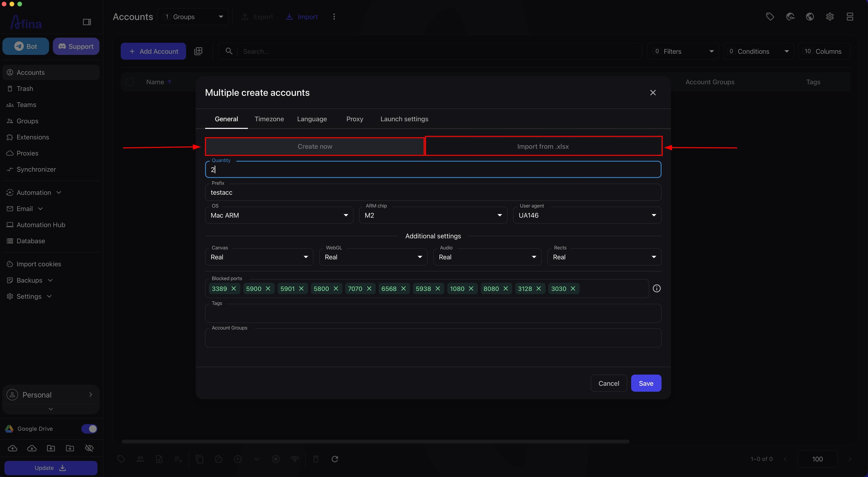The width and height of the screenshot is (868, 477).
Task: Open Synchronizer section
Action: click(51, 169)
